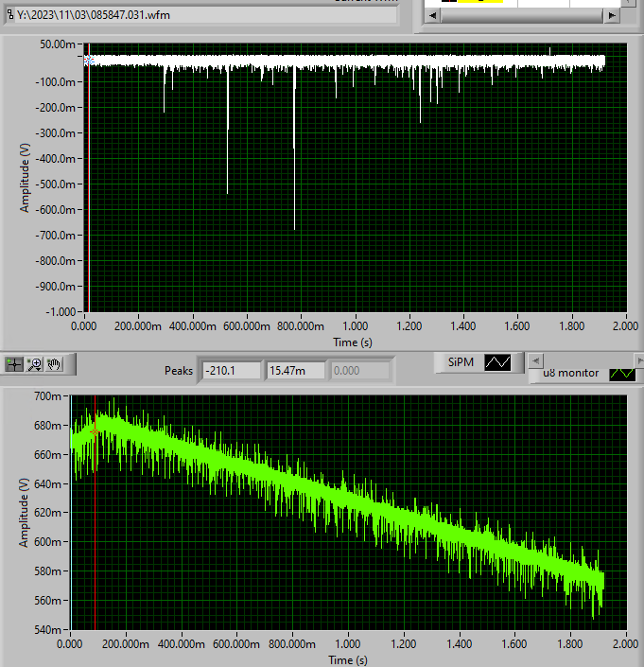Click lower graph Y-axis label 620m
Image resolution: width=644 pixels, height=667 pixels.
click(x=47, y=513)
